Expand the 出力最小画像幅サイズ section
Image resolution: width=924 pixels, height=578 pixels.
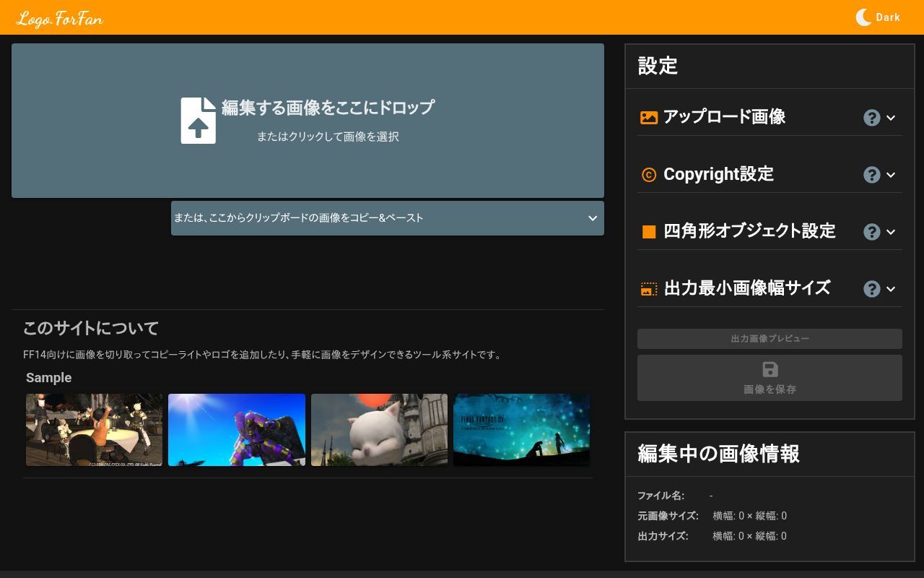891,289
